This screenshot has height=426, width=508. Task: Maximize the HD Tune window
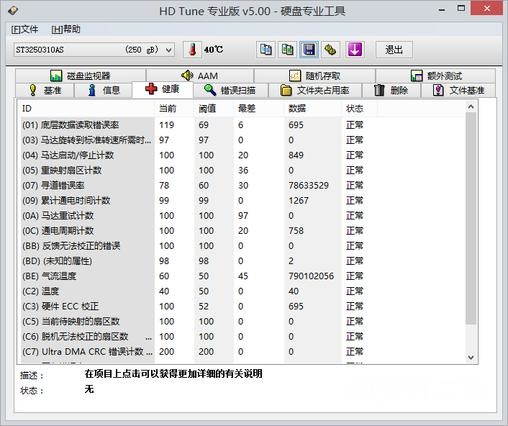pos(461,9)
